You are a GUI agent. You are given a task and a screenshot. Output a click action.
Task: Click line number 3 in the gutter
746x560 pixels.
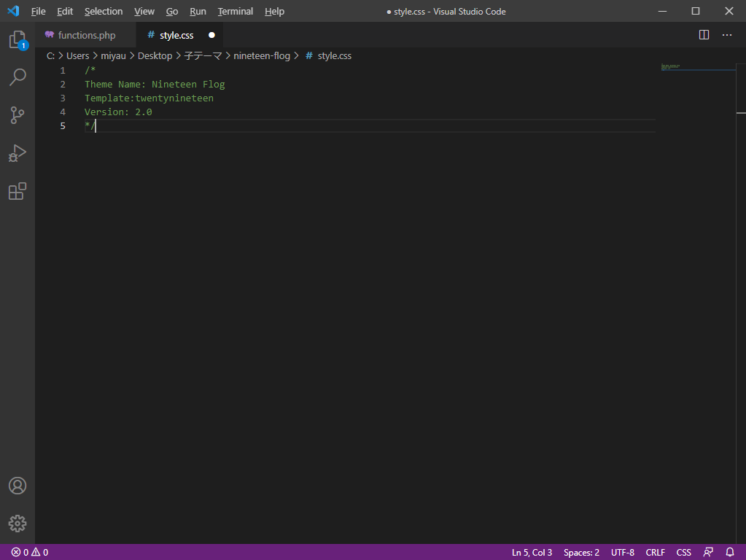coord(62,98)
